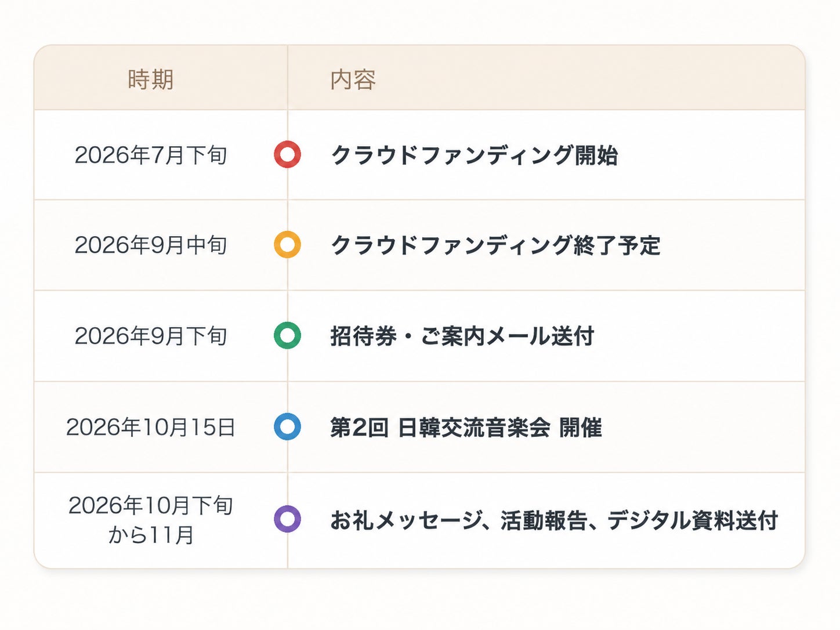Viewport: 840px width, 630px height.
Task: Click the word 開催 in concert row
Action: [x=581, y=428]
